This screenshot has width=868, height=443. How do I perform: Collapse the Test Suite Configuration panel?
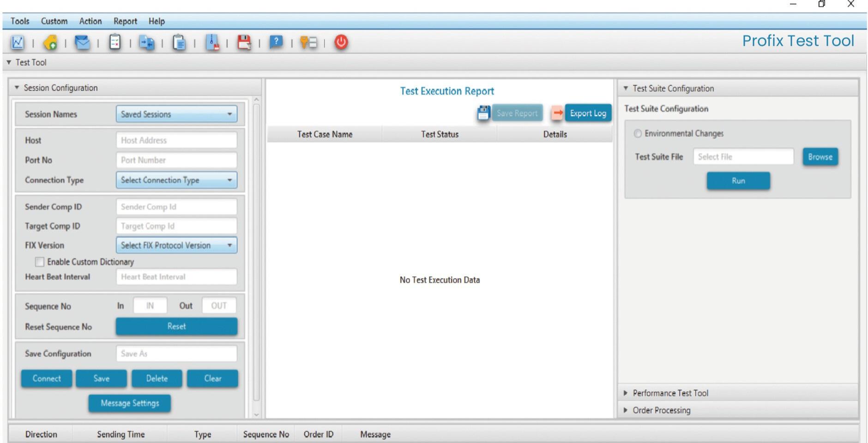click(626, 88)
